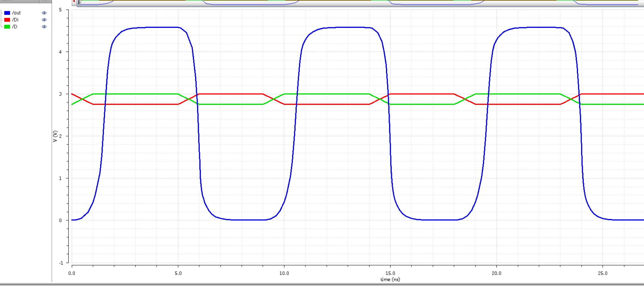
Task: Hide the /out trace with its eye icon
Action: point(44,13)
